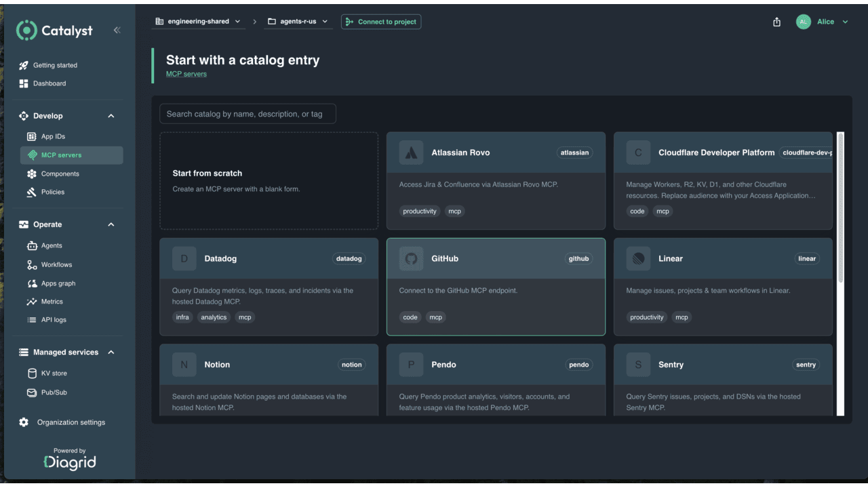Select the Pendo catalog card
Image resolution: width=868 pixels, height=488 pixels.
tap(496, 380)
